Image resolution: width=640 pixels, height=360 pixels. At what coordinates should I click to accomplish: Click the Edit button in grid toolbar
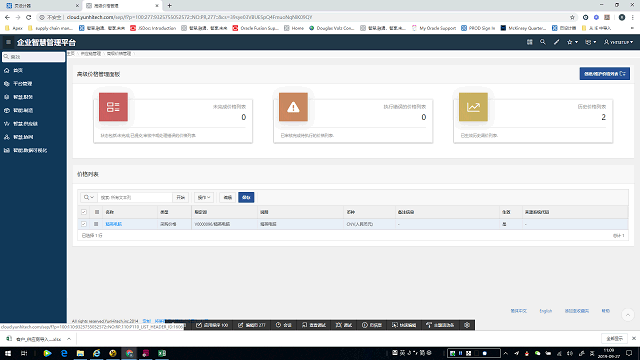click(228, 198)
